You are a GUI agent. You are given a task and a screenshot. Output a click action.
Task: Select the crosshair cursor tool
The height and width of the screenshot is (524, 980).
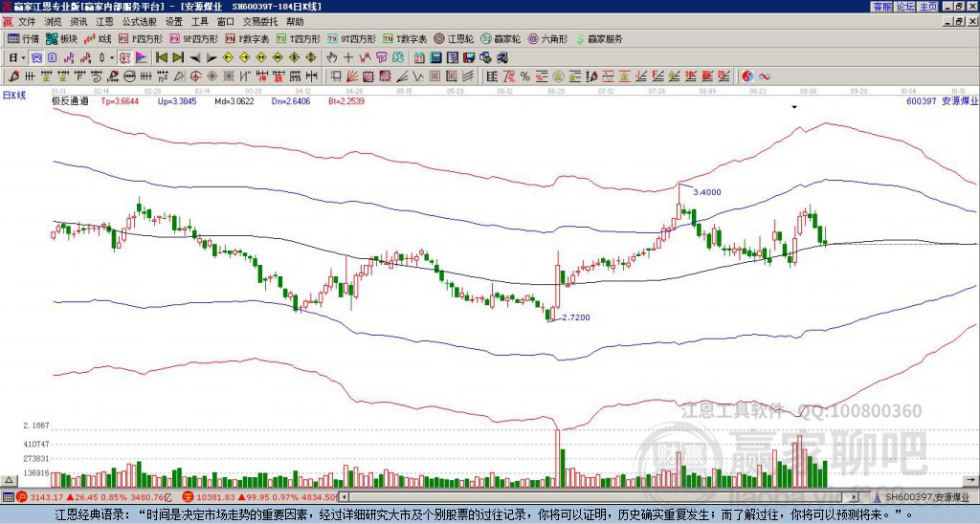[x=348, y=58]
